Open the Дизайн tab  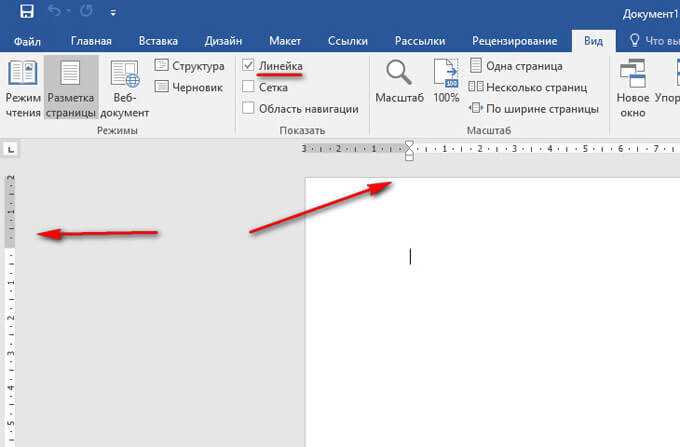(x=223, y=41)
